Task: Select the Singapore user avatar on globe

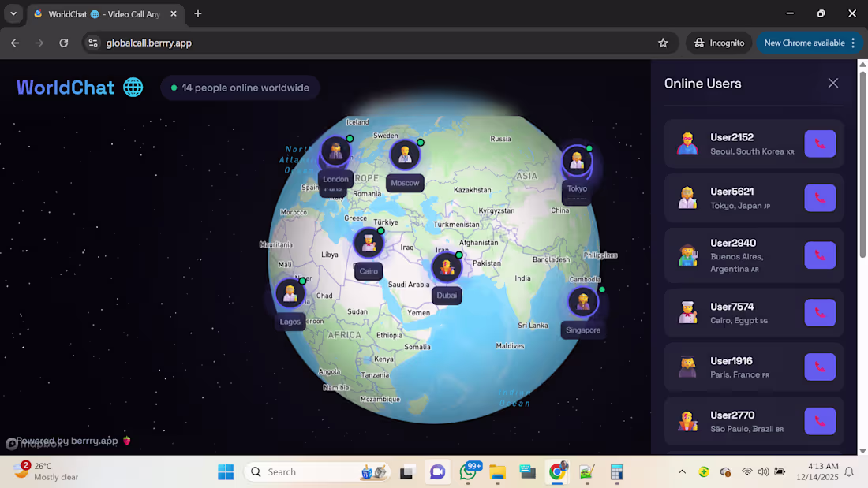Action: click(x=583, y=301)
